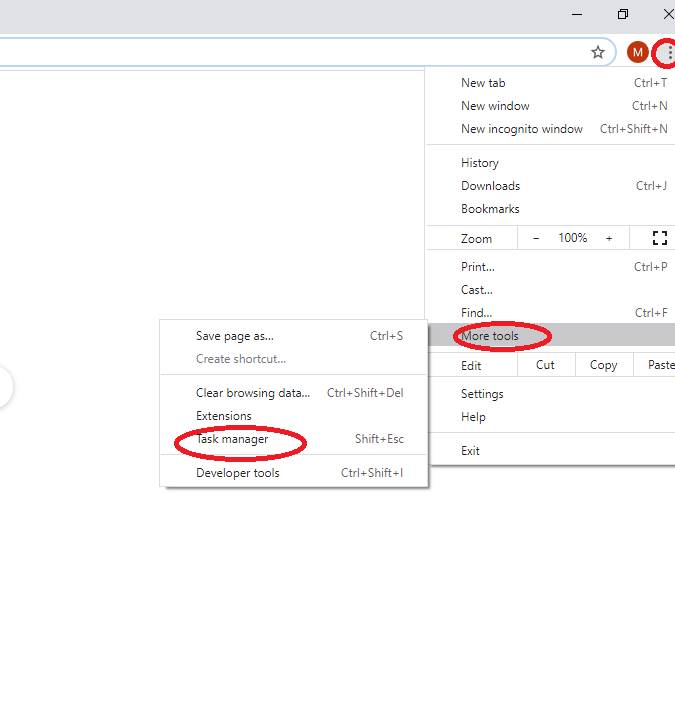The image size is (675, 716).
Task: Open Chrome Settings
Action: (482, 394)
